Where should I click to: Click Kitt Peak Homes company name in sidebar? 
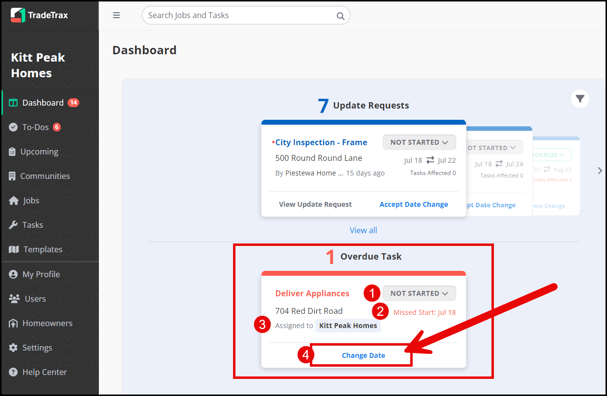pos(38,65)
